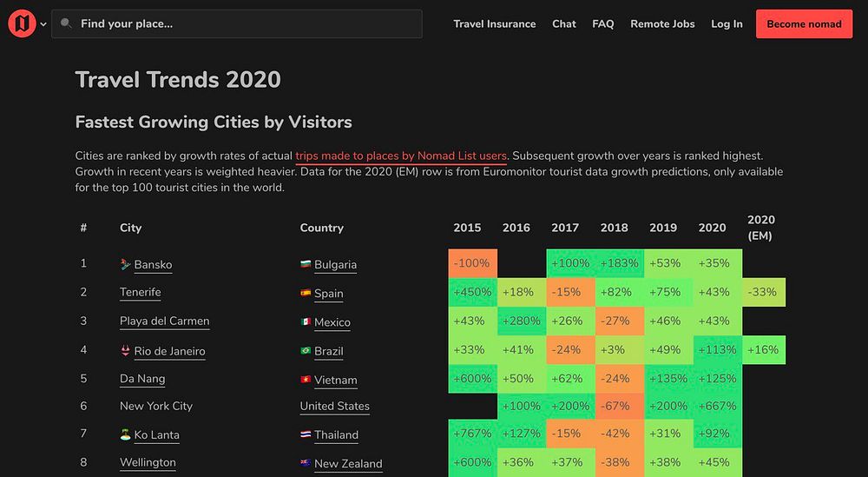Click New York City's -67% cell
Screen dimensions: 868x477
[x=620, y=406]
